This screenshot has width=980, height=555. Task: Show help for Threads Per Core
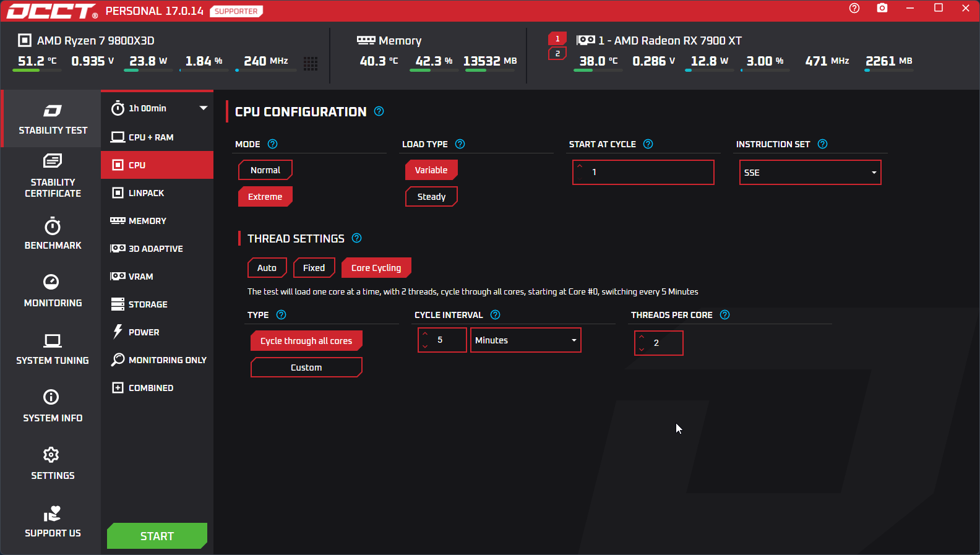coord(725,315)
